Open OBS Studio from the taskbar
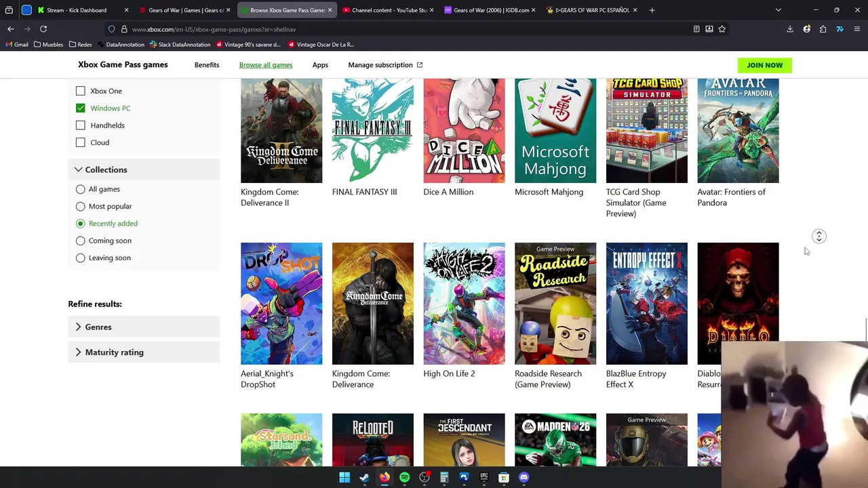The height and width of the screenshot is (488, 868). pyautogui.click(x=425, y=477)
